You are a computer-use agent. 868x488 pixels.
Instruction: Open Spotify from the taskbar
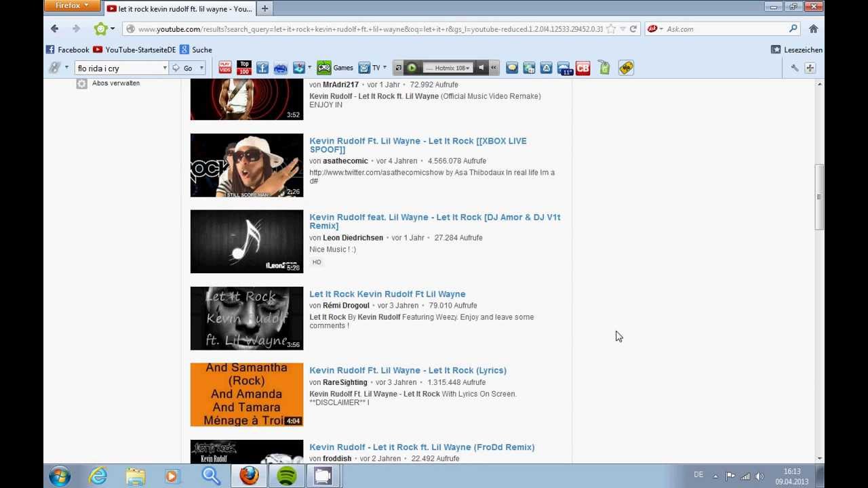point(287,476)
